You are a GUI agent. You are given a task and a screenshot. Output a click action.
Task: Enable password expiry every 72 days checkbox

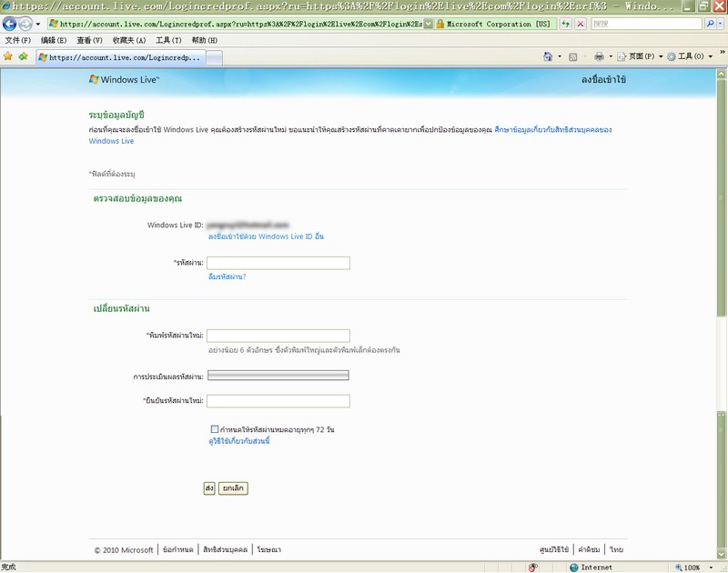point(215,429)
